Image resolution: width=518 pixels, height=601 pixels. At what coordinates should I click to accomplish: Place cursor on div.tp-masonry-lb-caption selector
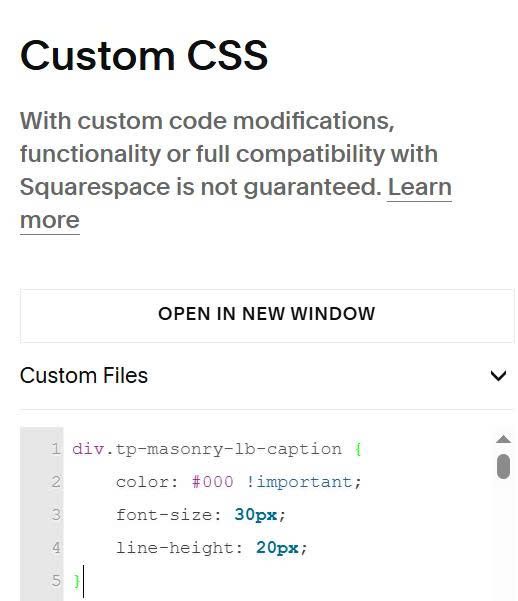(207, 449)
